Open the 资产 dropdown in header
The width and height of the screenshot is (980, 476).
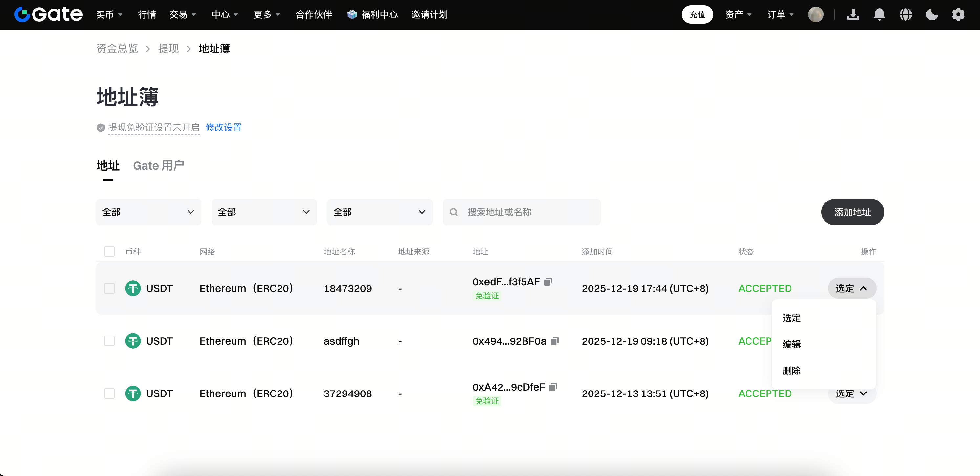[x=738, y=14]
